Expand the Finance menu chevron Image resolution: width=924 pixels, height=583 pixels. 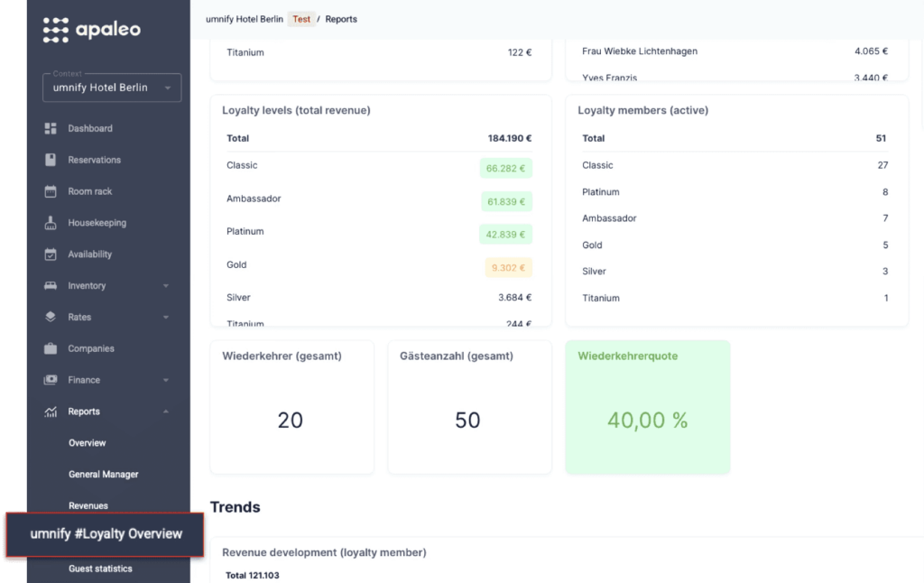pyautogui.click(x=166, y=380)
